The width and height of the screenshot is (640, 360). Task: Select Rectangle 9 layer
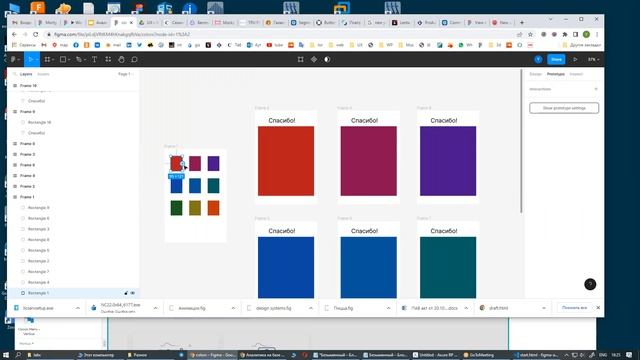click(38, 208)
